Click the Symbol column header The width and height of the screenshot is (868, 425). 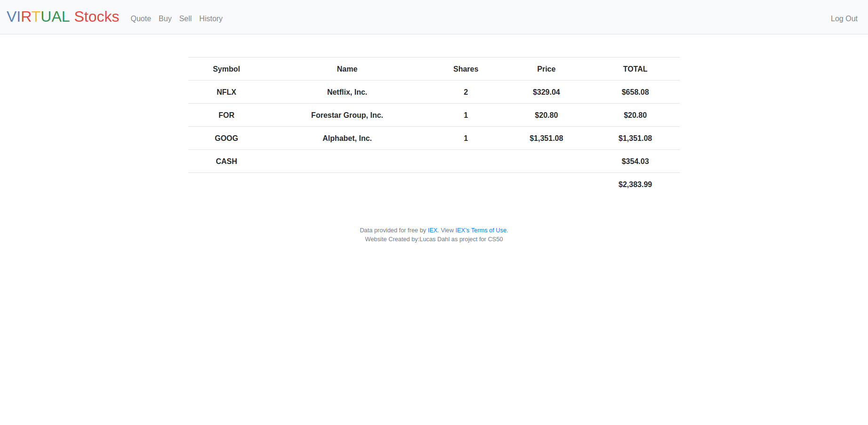click(x=226, y=69)
